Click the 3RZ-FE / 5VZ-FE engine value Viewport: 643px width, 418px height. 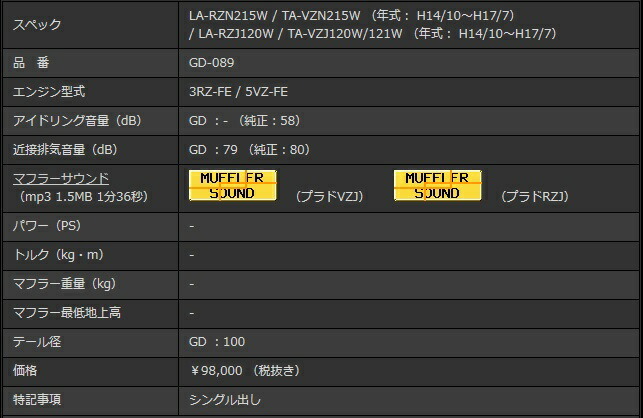pos(238,92)
